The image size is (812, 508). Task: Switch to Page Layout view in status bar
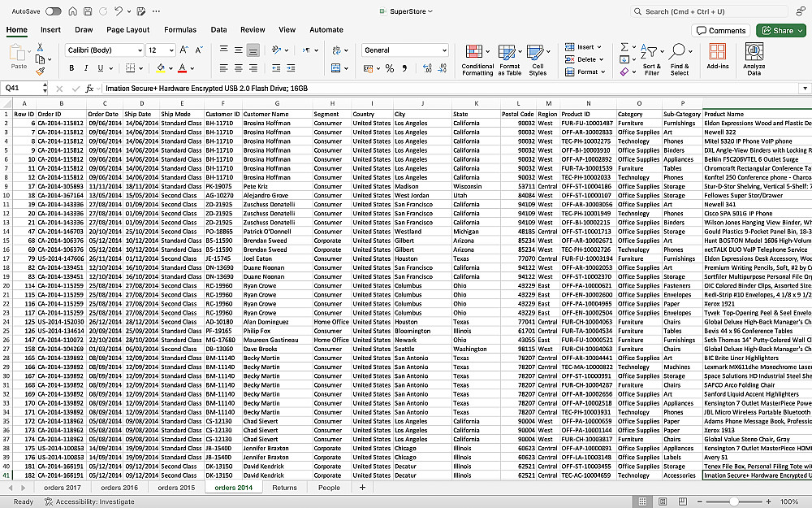tap(663, 501)
